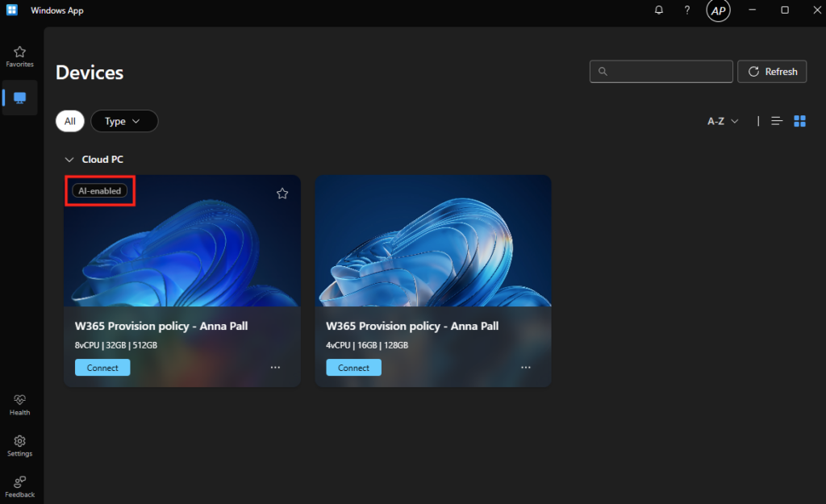Switch to list view layout
Screen dimensions: 826x504
click(x=777, y=121)
